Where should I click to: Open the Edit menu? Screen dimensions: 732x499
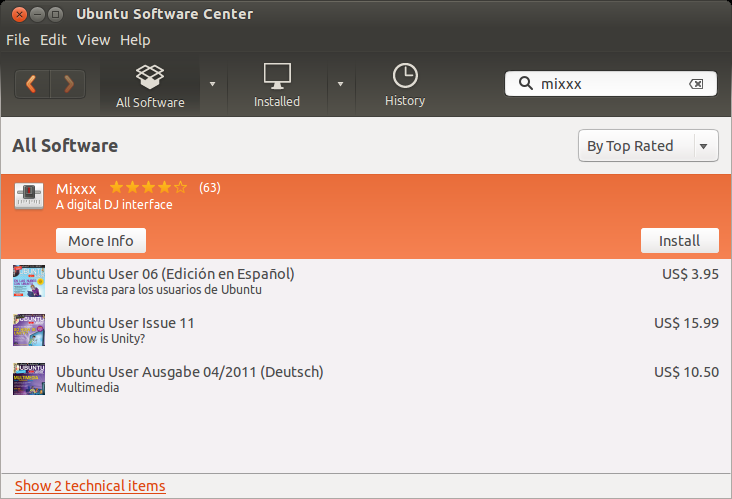(53, 40)
